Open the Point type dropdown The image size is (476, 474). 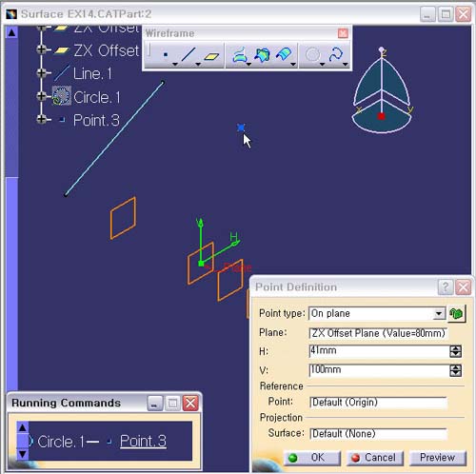(x=439, y=314)
